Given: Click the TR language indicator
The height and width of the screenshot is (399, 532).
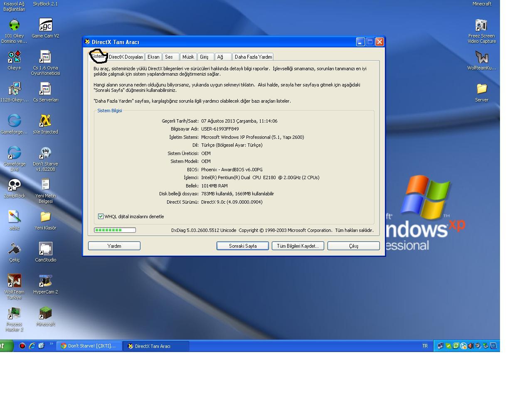Looking at the screenshot, I should tap(425, 346).
